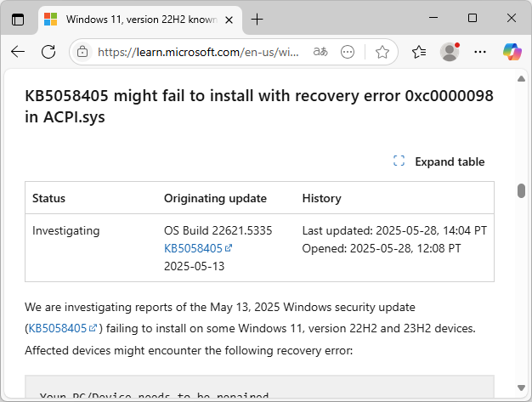
Task: Launch the Copilot sidebar
Action: [512, 52]
